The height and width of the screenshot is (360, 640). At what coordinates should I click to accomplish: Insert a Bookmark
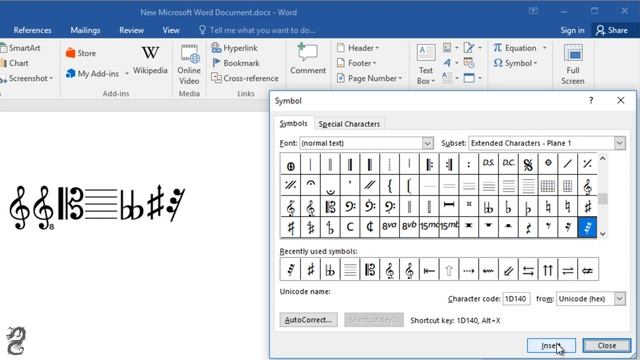tap(236, 63)
